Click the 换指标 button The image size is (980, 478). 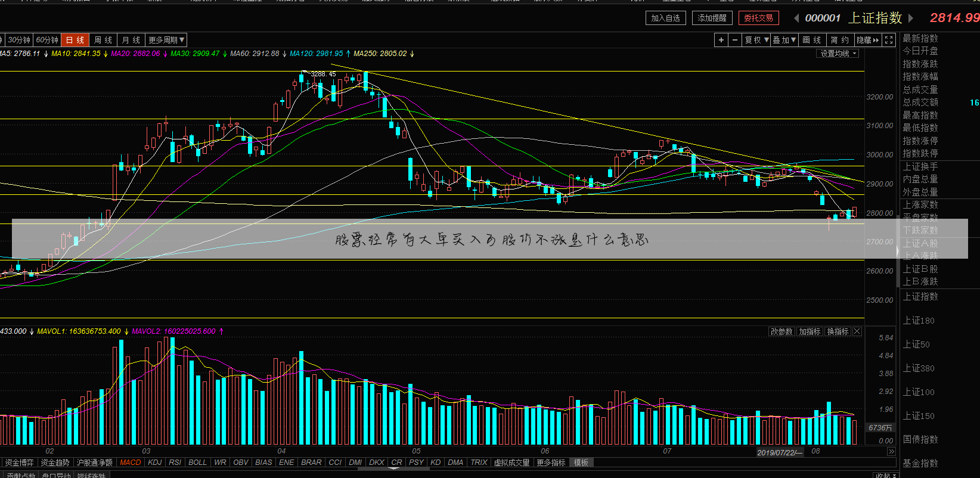click(838, 331)
